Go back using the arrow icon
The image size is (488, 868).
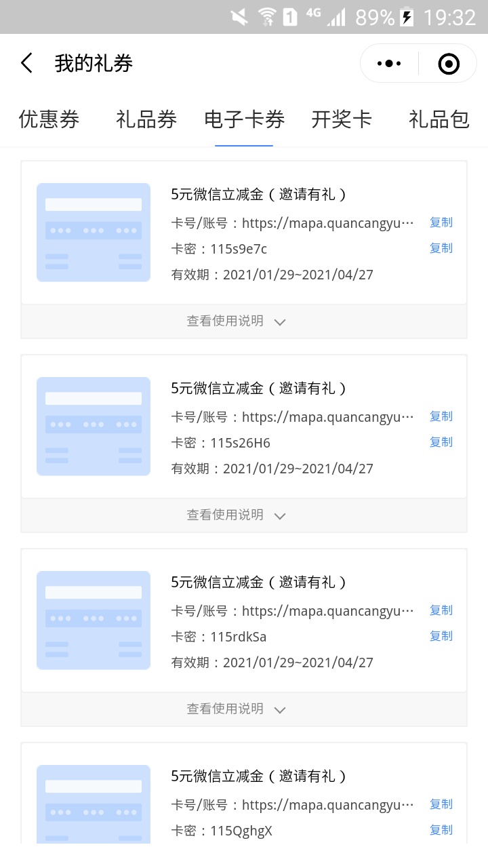(x=26, y=64)
